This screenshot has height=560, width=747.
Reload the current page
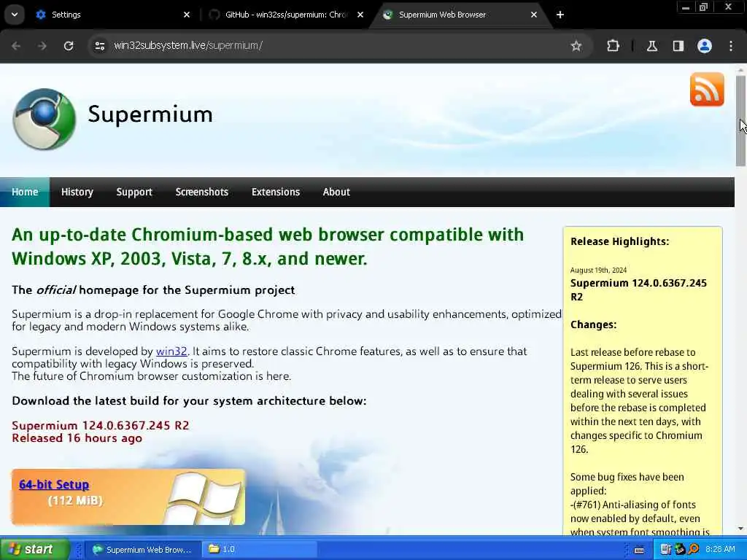click(69, 46)
